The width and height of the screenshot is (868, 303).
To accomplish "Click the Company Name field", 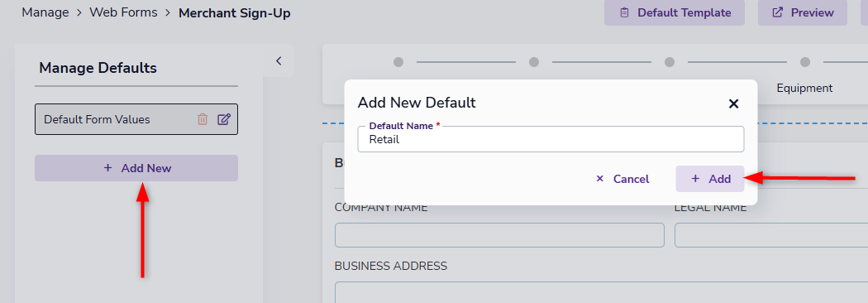I will click(x=499, y=235).
